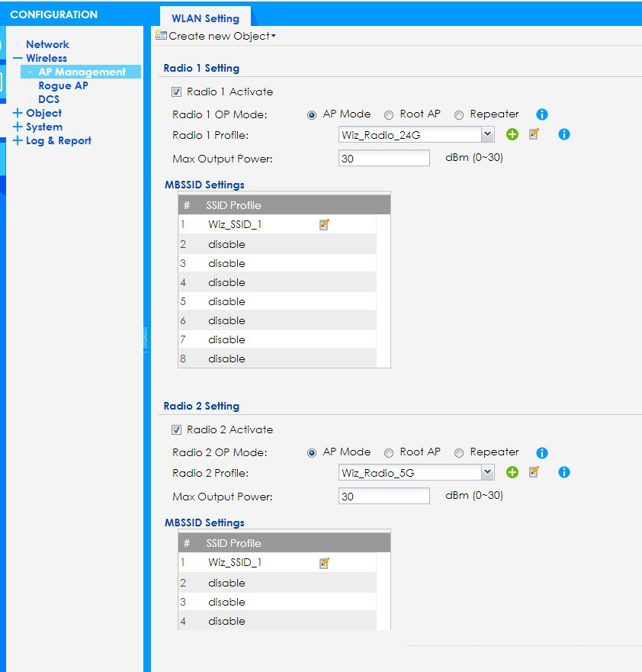
Task: Select AP Mode for Radio 1
Action: tap(312, 115)
